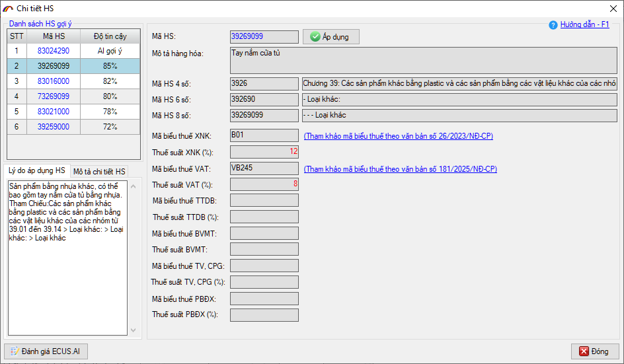The width and height of the screenshot is (624, 364).
Task: Click the Mã HS input field
Action: tap(264, 37)
